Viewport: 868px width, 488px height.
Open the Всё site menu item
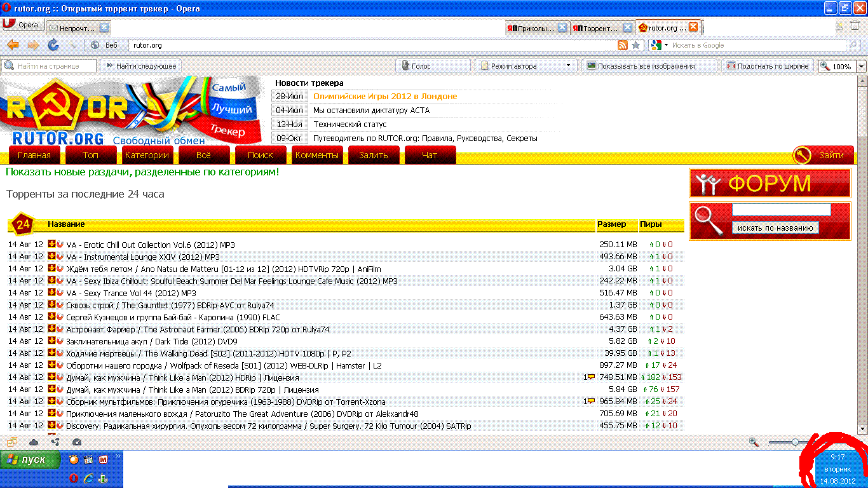204,155
